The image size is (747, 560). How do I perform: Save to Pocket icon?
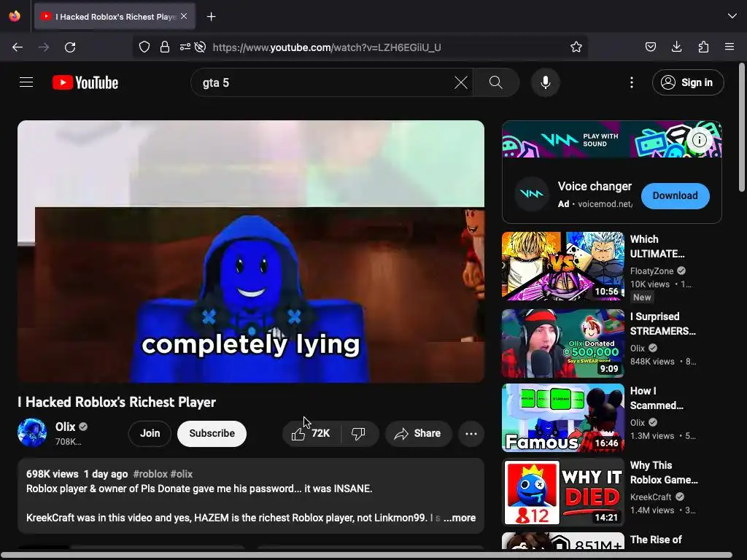click(650, 47)
